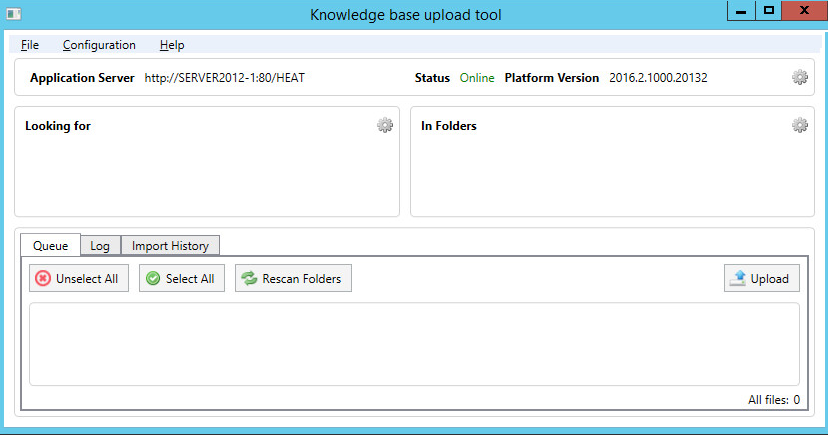
Task: Open the File menu
Action: [x=30, y=45]
